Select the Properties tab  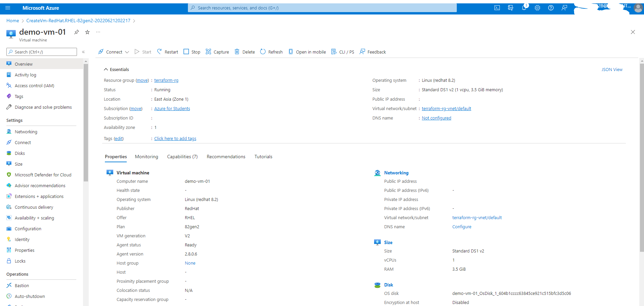(116, 157)
